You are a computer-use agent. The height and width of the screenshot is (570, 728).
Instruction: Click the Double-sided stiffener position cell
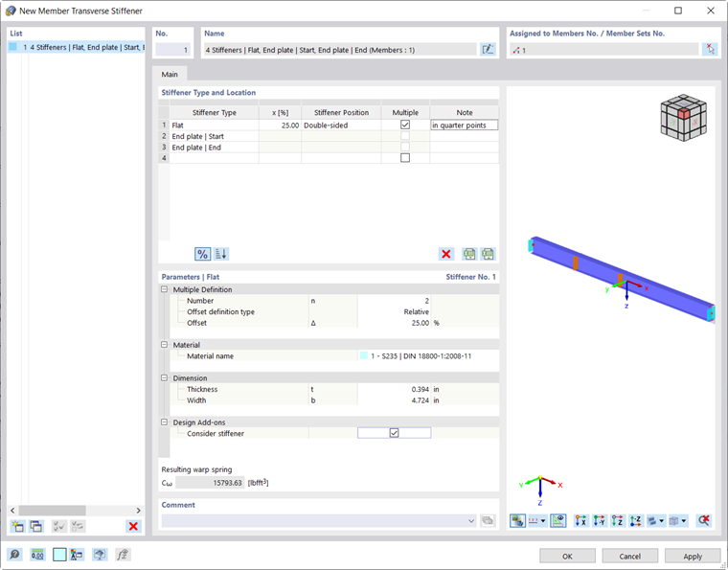pos(341,125)
